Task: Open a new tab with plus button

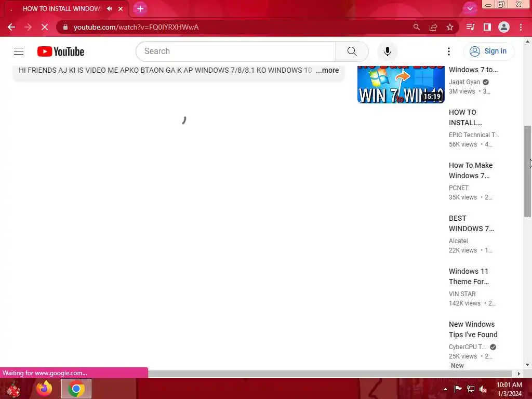Action: [140, 9]
